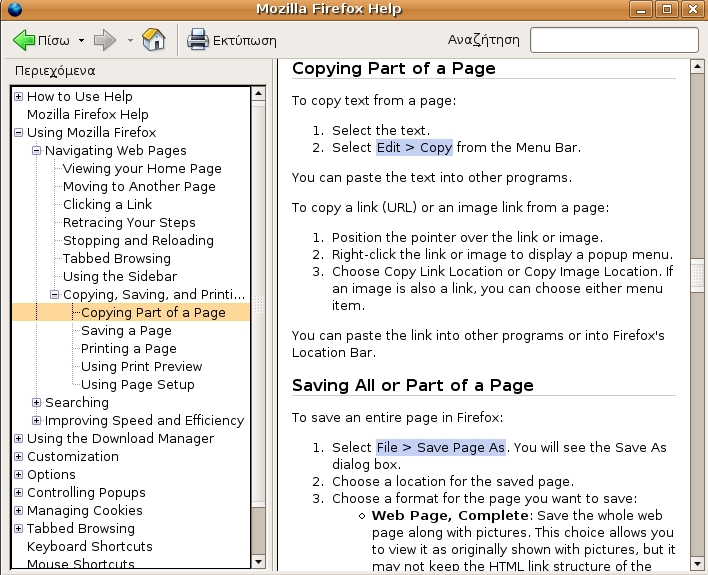Click the content pane scrollbar thumb
Image resolution: width=708 pixels, height=575 pixels.
click(x=697, y=274)
